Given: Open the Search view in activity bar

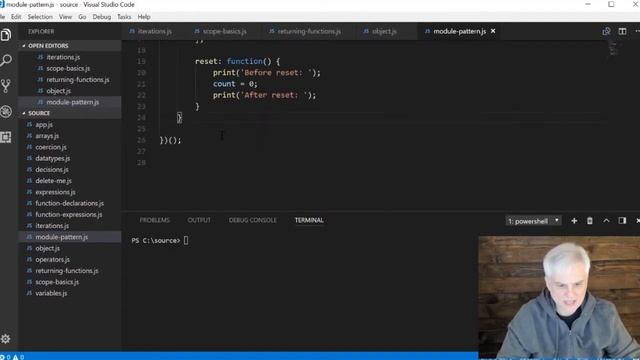Looking at the screenshot, I should (6, 60).
